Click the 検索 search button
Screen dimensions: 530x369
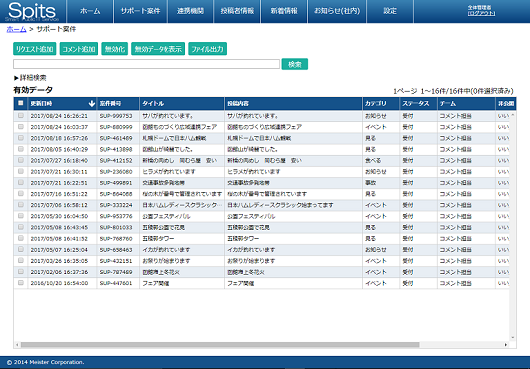[294, 64]
